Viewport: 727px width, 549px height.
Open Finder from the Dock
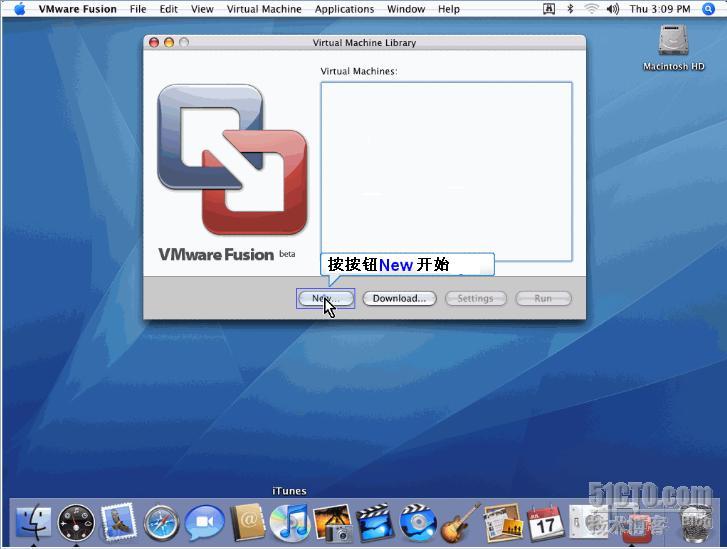pos(33,523)
